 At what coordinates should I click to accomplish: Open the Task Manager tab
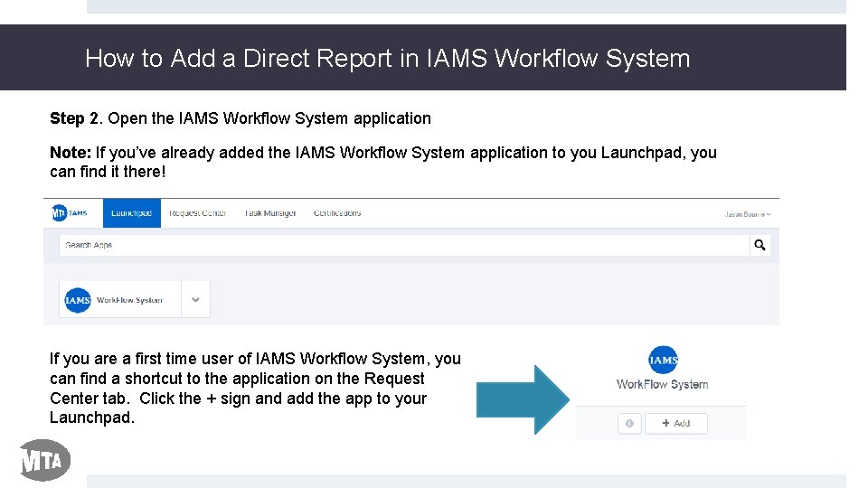[x=270, y=213]
